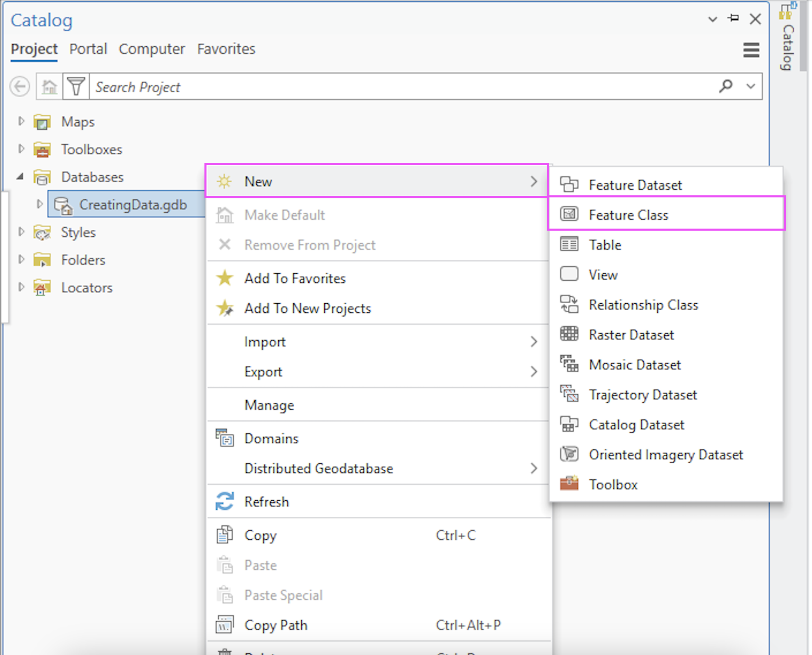
Task: Click Copy Path in the context menu
Action: [x=275, y=625]
